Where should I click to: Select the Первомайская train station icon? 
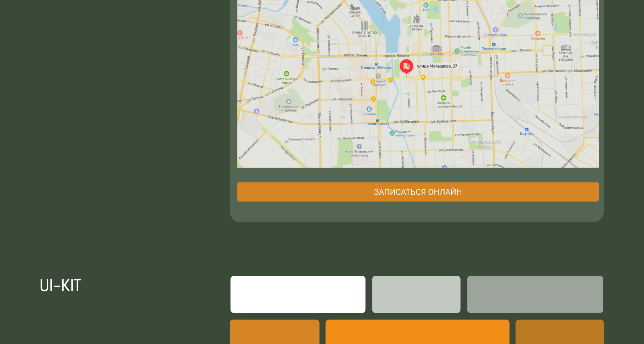[494, 45]
